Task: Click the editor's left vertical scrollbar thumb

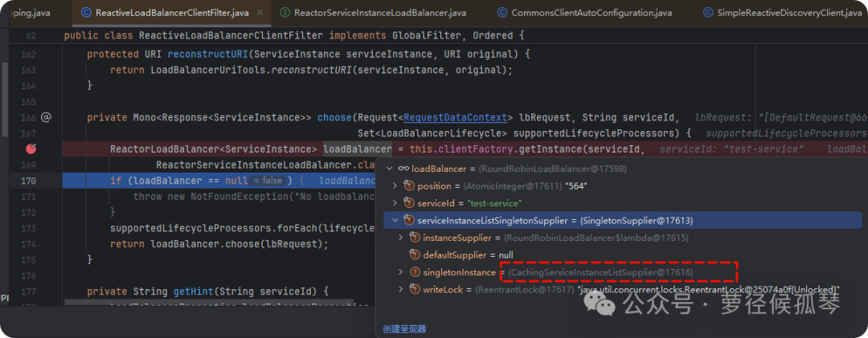Action: click(6, 100)
